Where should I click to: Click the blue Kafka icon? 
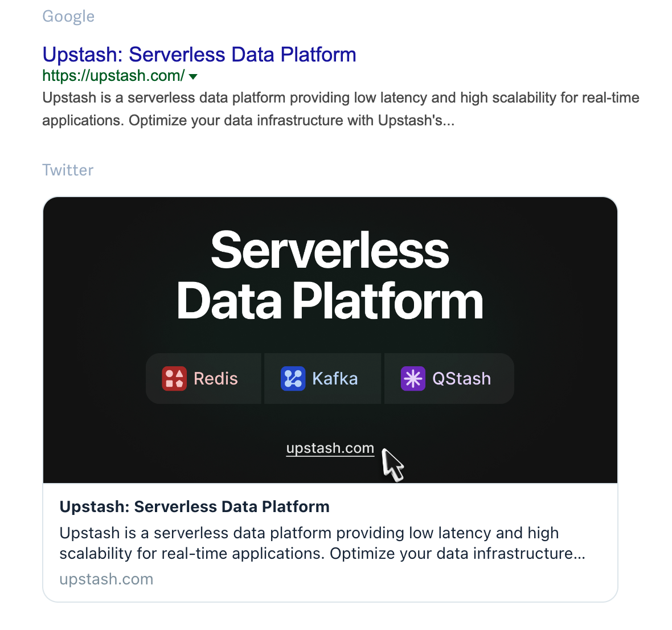pyautogui.click(x=293, y=379)
